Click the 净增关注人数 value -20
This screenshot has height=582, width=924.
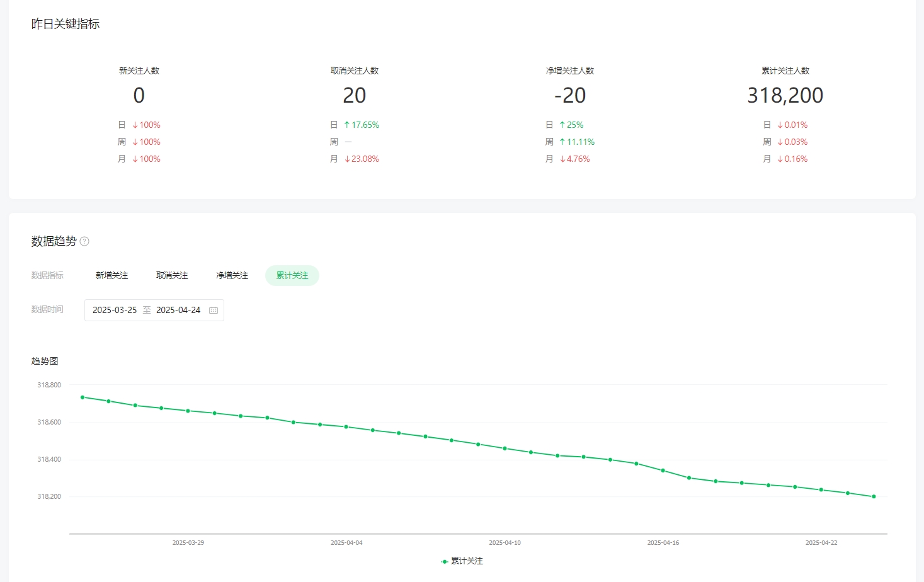pyautogui.click(x=570, y=95)
